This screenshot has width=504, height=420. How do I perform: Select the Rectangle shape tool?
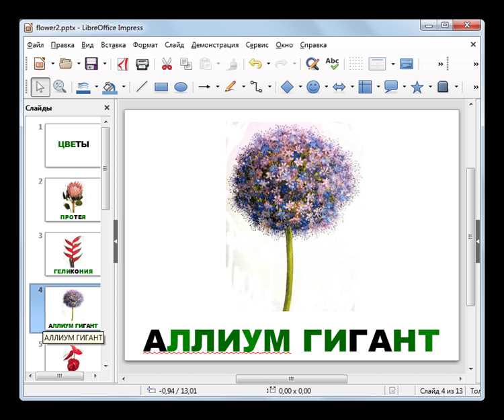[161, 87]
